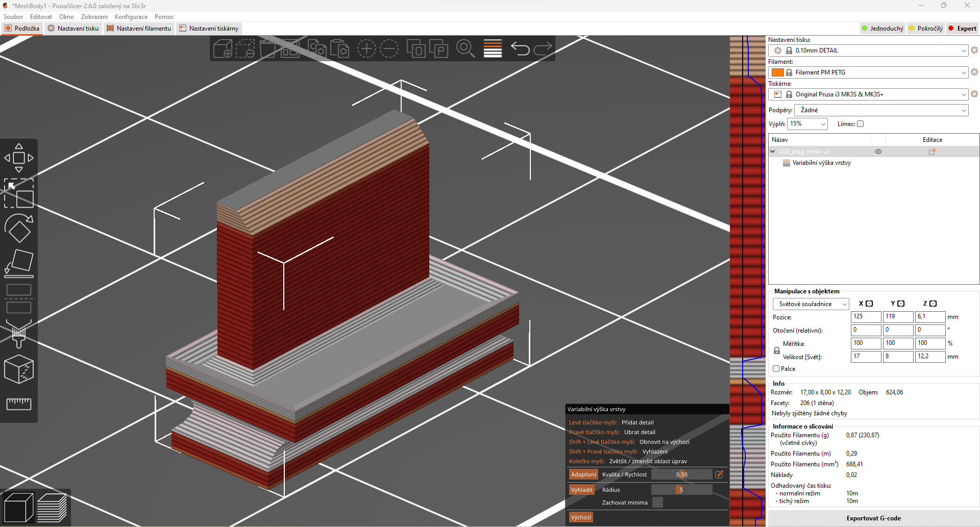Click the Exportovat G-code button
980x527 pixels.
pos(873,518)
